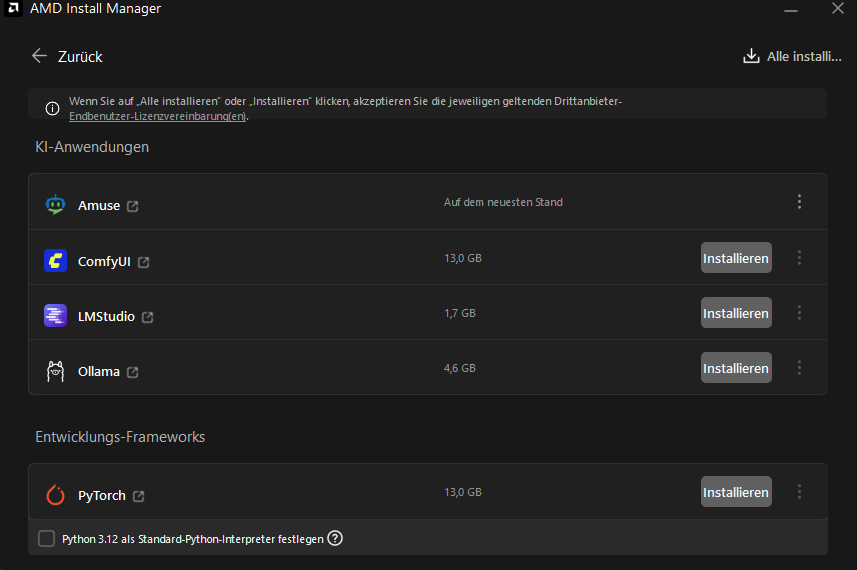Click the Amuse robot app icon
The height and width of the screenshot is (570, 857).
pyautogui.click(x=55, y=205)
